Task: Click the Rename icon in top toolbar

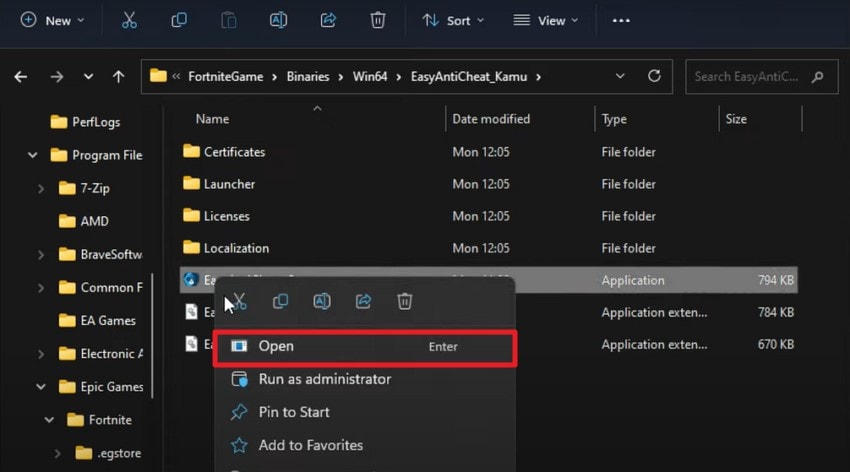Action: point(278,21)
